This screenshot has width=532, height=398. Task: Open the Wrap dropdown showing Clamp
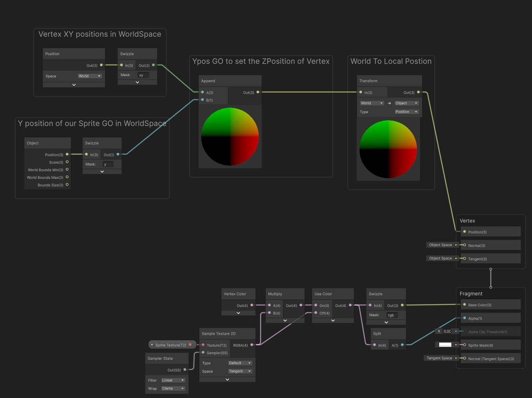pos(173,388)
